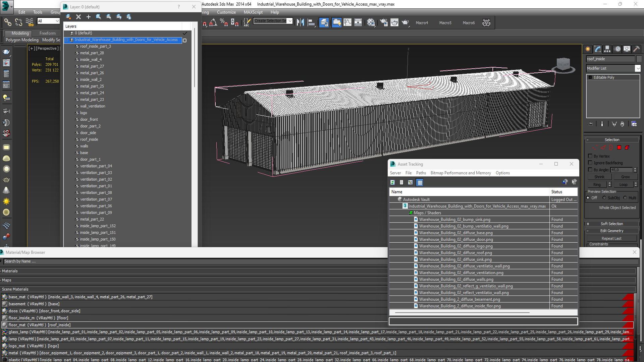
Task: Expand the Soft Selection rollout
Action: 588,224
